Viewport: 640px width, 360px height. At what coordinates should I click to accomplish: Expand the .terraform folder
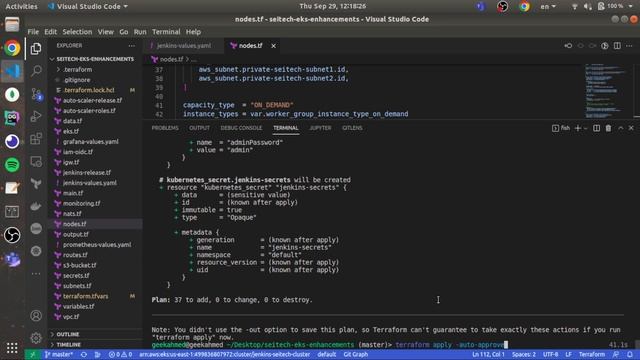pyautogui.click(x=77, y=69)
